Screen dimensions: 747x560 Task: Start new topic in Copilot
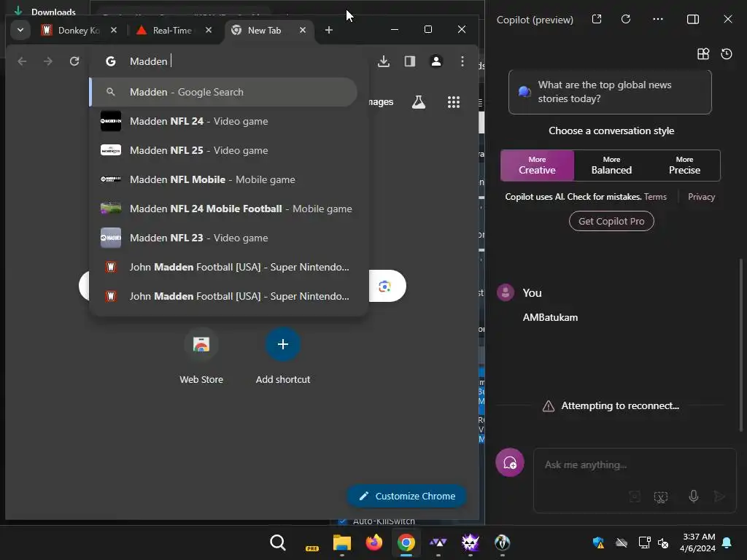(510, 462)
